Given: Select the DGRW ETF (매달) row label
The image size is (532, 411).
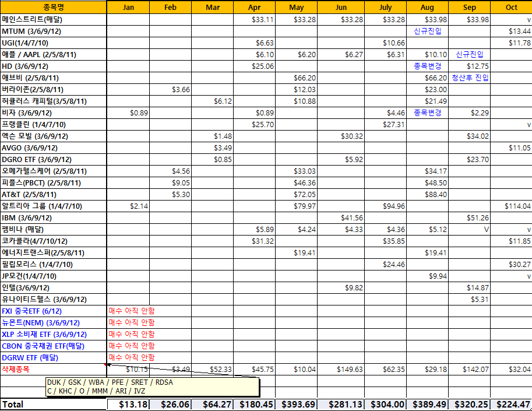Looking at the screenshot, I should pyautogui.click(x=54, y=357).
